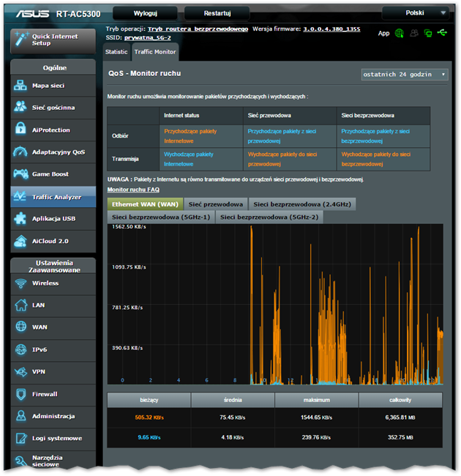Image resolution: width=461 pixels, height=476 pixels.
Task: Click the orange 505.32 KB/s value
Action: (x=149, y=417)
